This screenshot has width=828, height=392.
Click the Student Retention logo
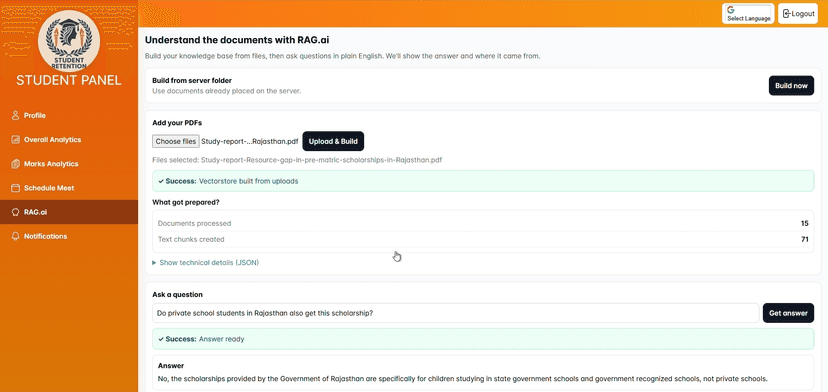69,41
